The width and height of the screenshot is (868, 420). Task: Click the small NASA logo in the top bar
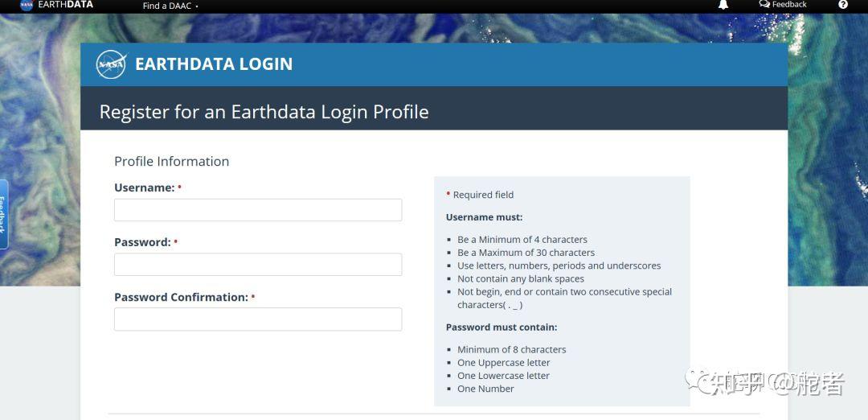(27, 5)
